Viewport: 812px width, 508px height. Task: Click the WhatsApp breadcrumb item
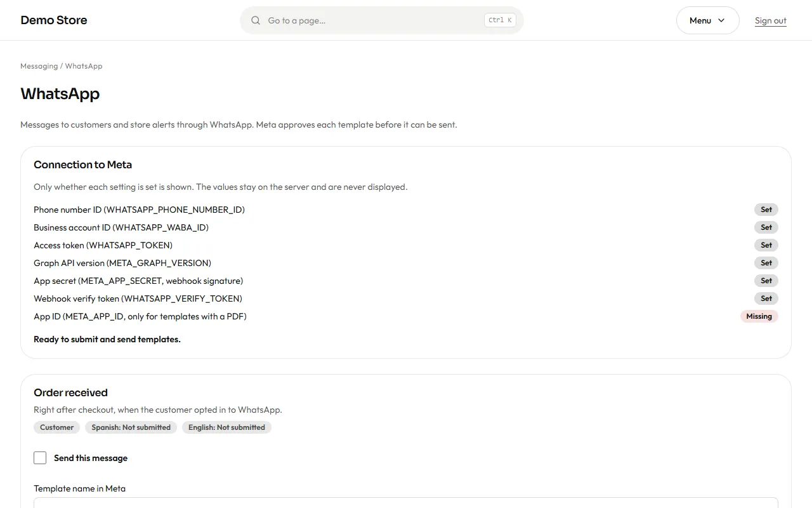[x=84, y=66]
